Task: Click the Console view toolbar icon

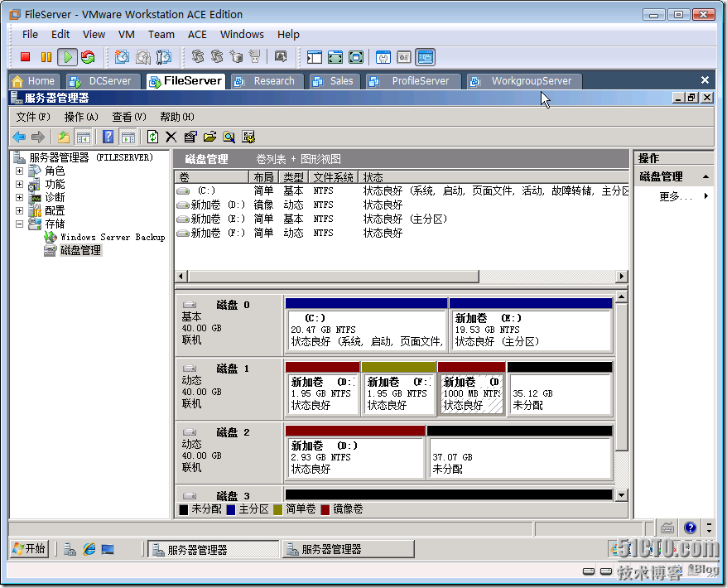Action: point(425,57)
